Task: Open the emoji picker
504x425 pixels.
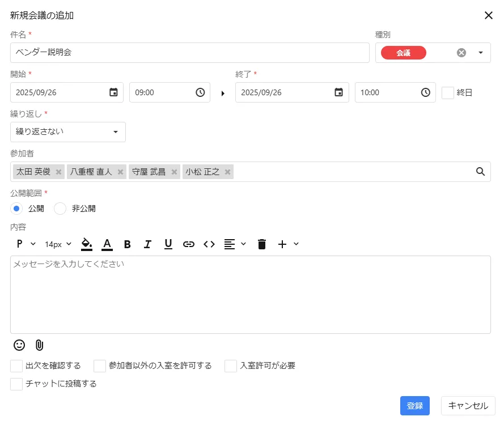Action: [x=19, y=345]
